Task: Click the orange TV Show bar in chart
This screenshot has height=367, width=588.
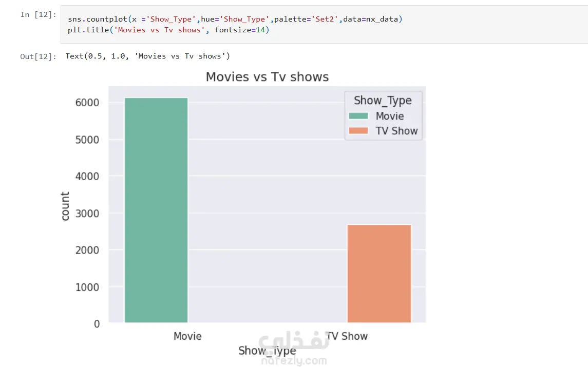Action: coord(379,274)
